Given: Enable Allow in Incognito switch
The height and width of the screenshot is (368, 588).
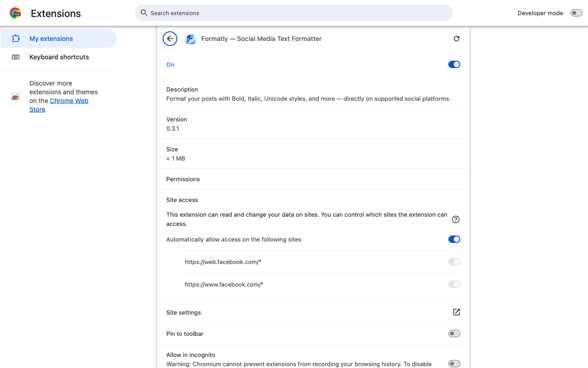Looking at the screenshot, I should tap(454, 364).
